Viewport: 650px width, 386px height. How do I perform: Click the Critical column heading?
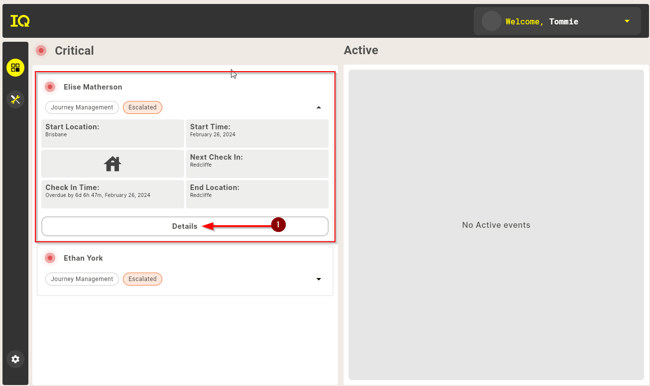tap(74, 51)
